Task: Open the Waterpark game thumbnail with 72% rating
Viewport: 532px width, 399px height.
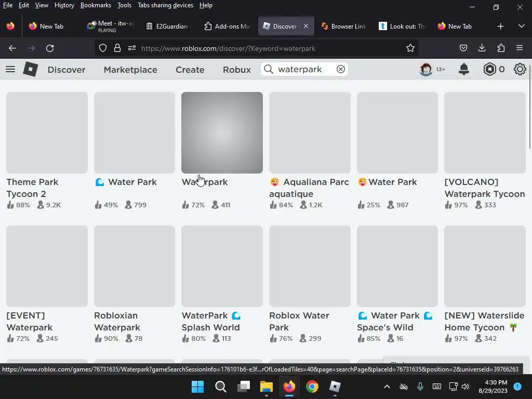Action: coord(222,132)
